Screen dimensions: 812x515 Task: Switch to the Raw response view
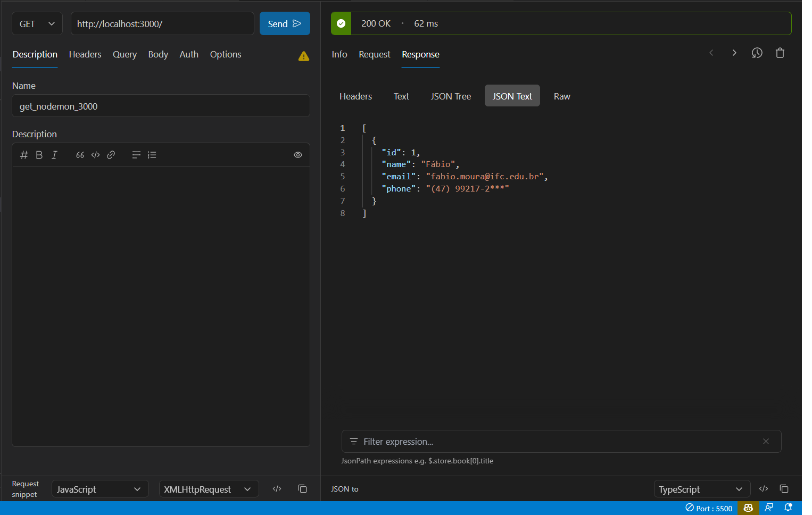pyautogui.click(x=562, y=96)
